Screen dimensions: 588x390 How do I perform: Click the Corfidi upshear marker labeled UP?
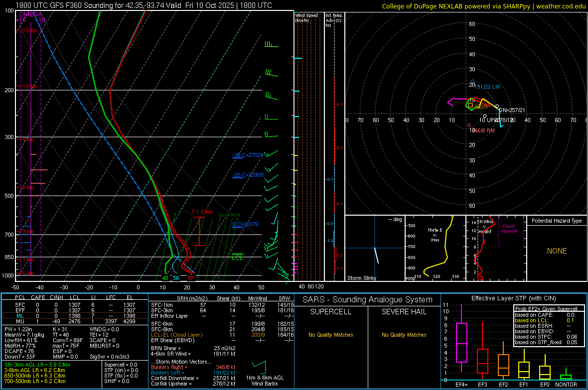(485, 116)
